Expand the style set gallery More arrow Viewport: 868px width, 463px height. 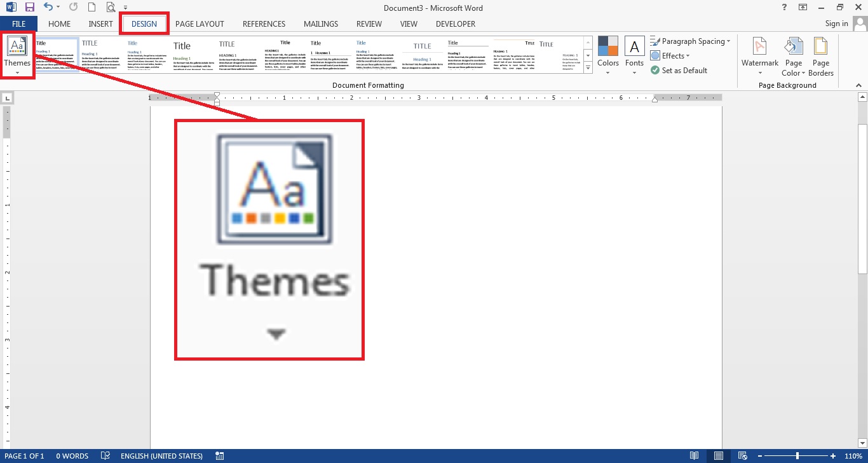click(x=587, y=67)
